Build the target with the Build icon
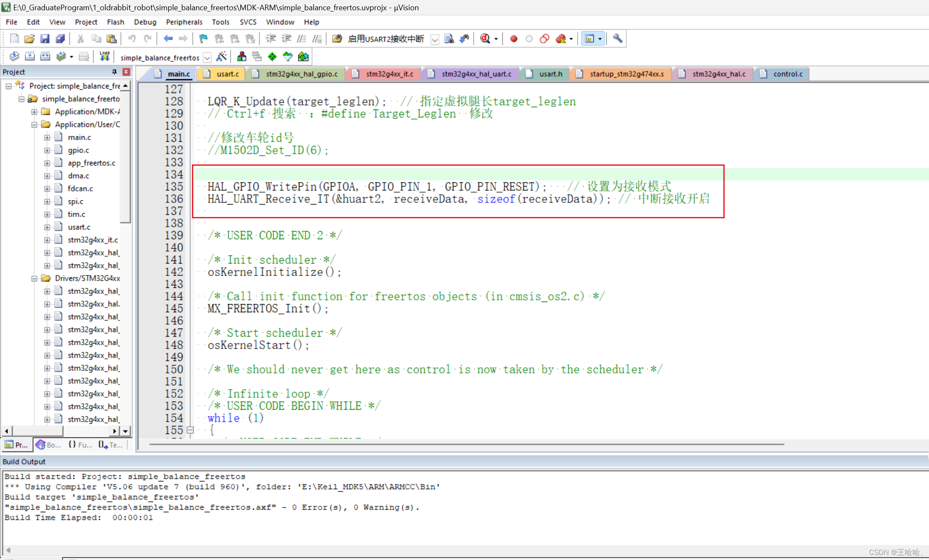Screen dimensions: 929x560 [x=29, y=57]
